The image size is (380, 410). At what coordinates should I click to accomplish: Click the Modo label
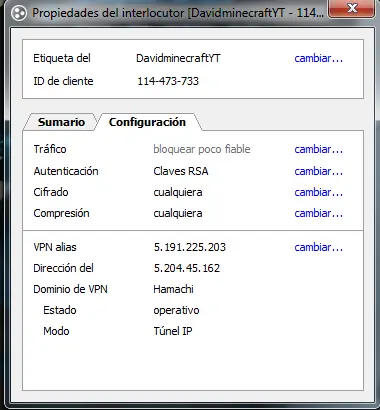point(56,331)
